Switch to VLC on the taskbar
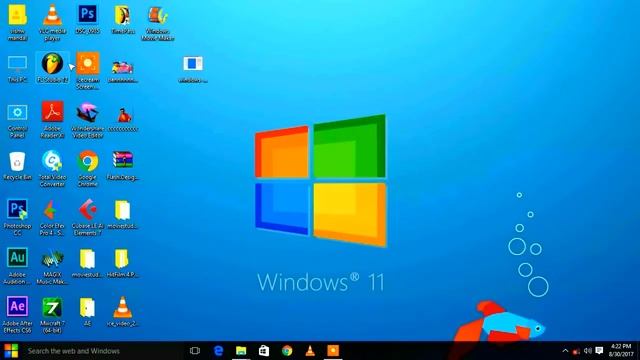Viewport: 640px width, 360px height. tap(310, 351)
